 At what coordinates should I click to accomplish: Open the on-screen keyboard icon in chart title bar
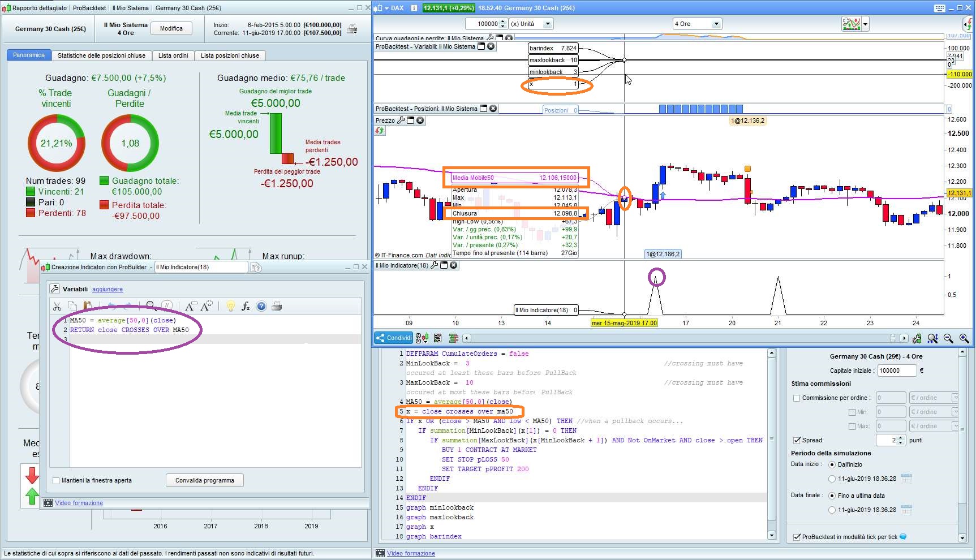940,8
